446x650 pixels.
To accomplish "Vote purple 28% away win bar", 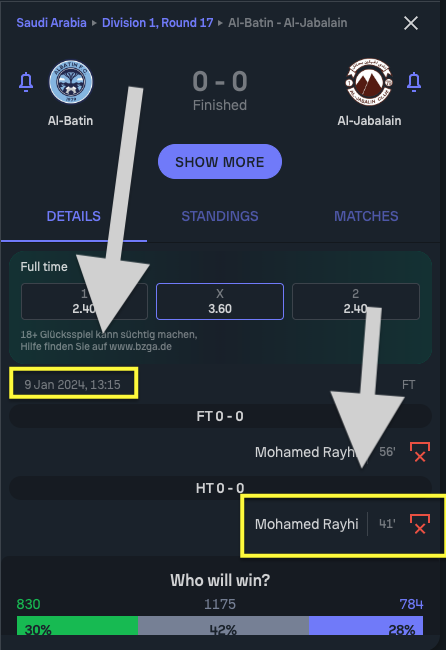I will 366,626.
